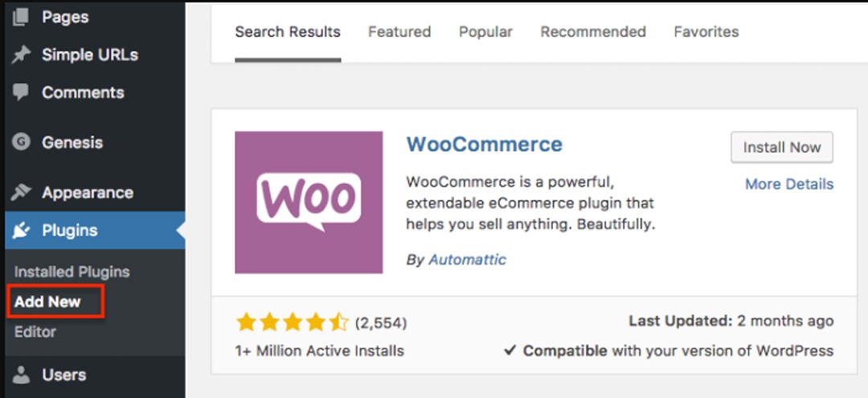Visit the Automattic author link
This screenshot has height=398, width=868.
[467, 260]
